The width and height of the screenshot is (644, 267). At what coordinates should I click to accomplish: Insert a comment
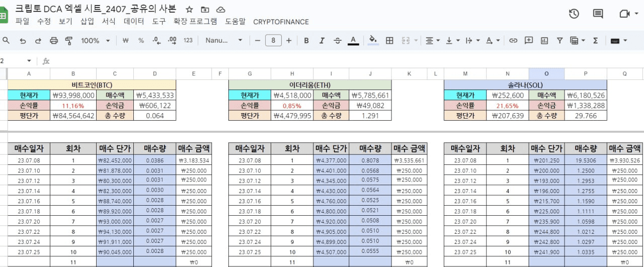529,41
